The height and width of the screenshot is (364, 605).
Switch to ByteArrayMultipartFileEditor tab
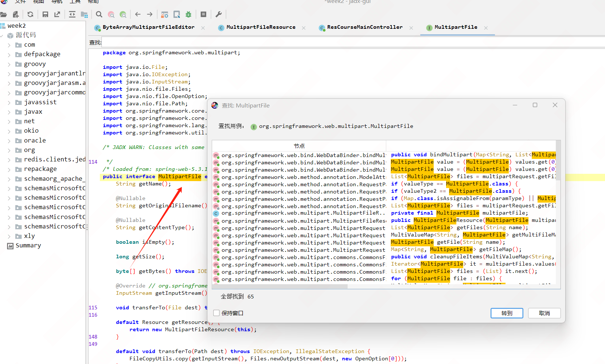click(x=148, y=27)
